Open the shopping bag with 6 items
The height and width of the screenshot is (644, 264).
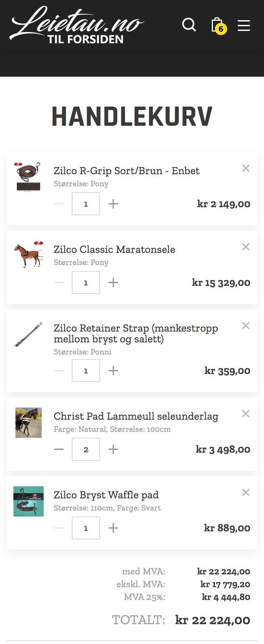(219, 26)
